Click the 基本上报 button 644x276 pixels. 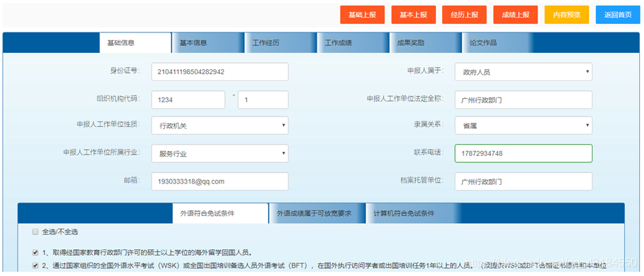pos(413,15)
